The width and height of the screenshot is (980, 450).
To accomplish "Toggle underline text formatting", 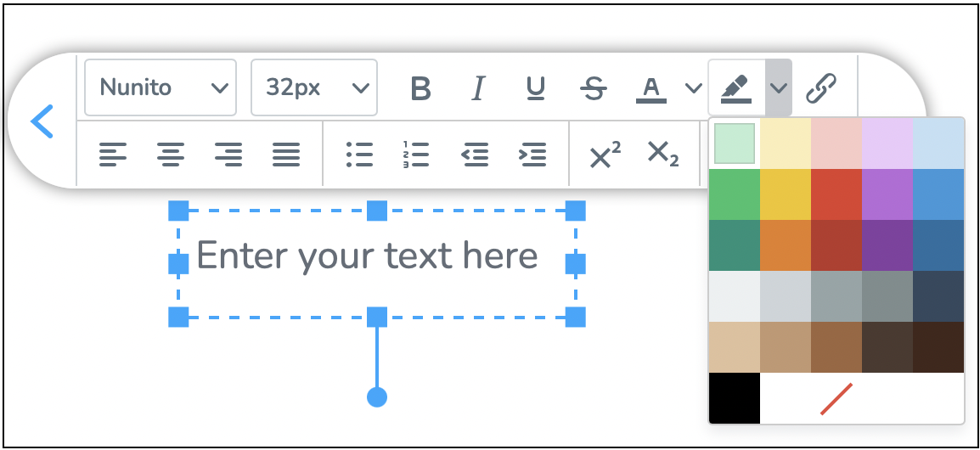I will 535,87.
